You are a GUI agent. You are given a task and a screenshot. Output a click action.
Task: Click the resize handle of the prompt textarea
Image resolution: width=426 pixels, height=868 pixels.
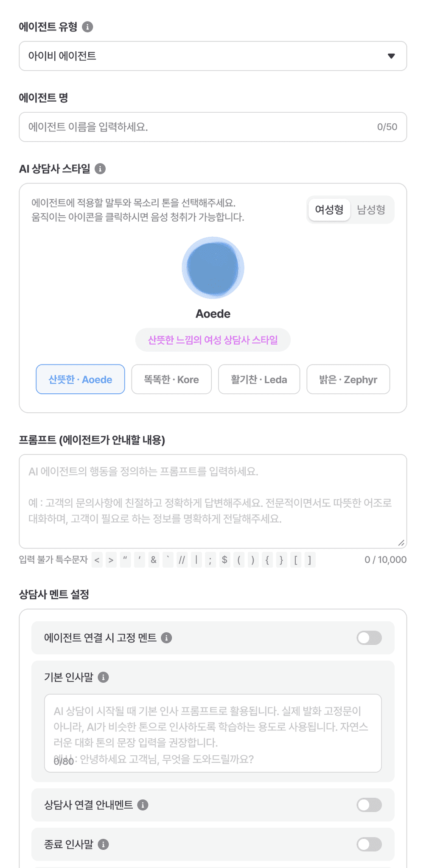pyautogui.click(x=401, y=542)
